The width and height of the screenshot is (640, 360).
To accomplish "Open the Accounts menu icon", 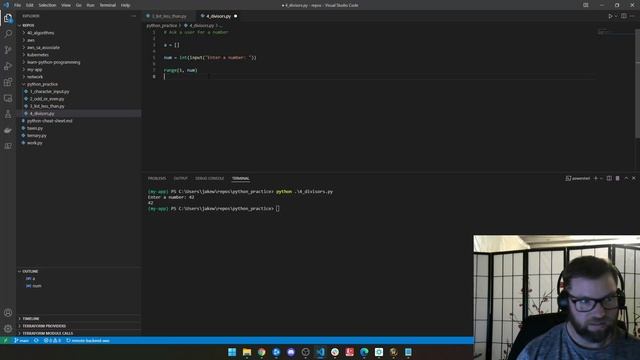I will [x=8, y=313].
